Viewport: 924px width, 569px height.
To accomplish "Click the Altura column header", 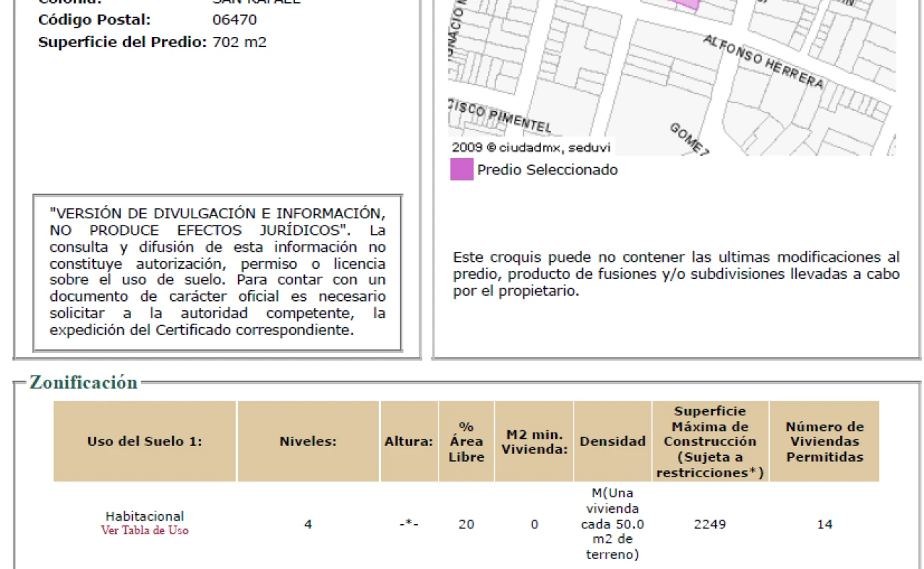I will coord(409,442).
